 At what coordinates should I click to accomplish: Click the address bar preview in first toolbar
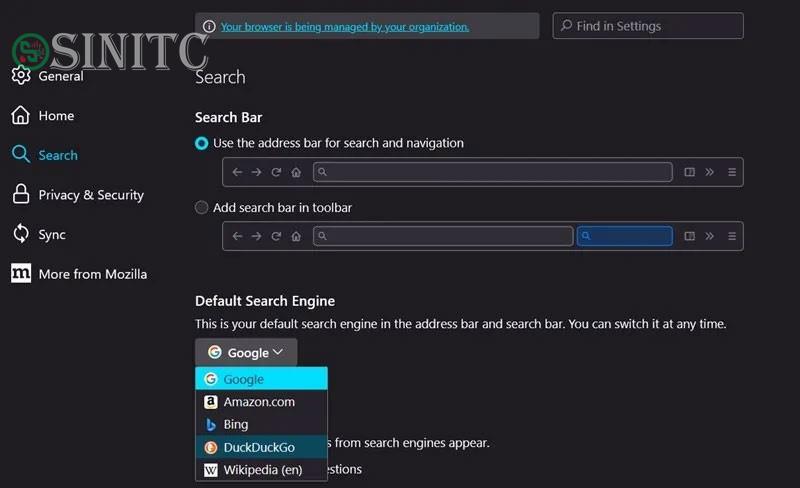click(492, 172)
